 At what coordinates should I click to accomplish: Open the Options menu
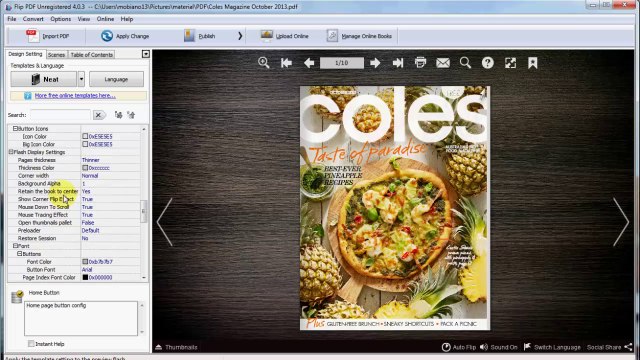point(60,19)
